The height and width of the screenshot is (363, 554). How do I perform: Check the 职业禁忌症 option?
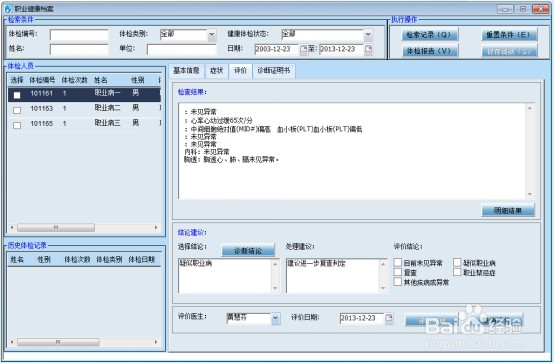[x=457, y=272]
